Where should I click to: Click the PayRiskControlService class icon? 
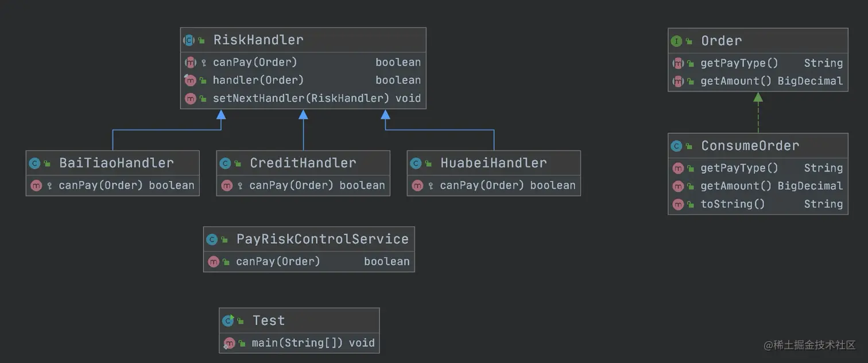click(212, 240)
